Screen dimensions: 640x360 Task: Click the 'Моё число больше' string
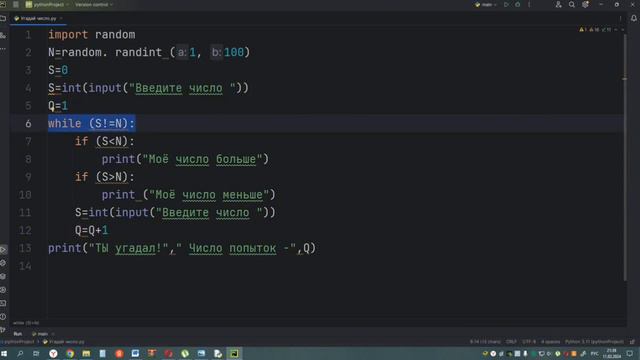click(x=202, y=159)
